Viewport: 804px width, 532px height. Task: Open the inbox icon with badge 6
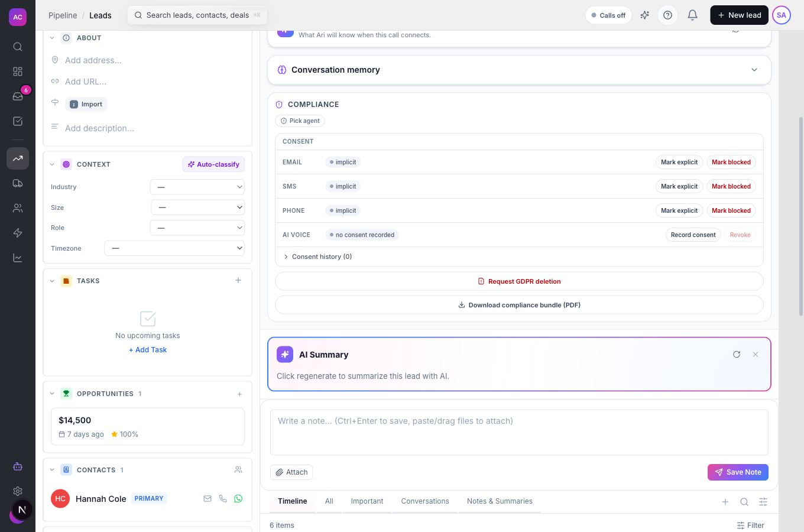coord(18,96)
